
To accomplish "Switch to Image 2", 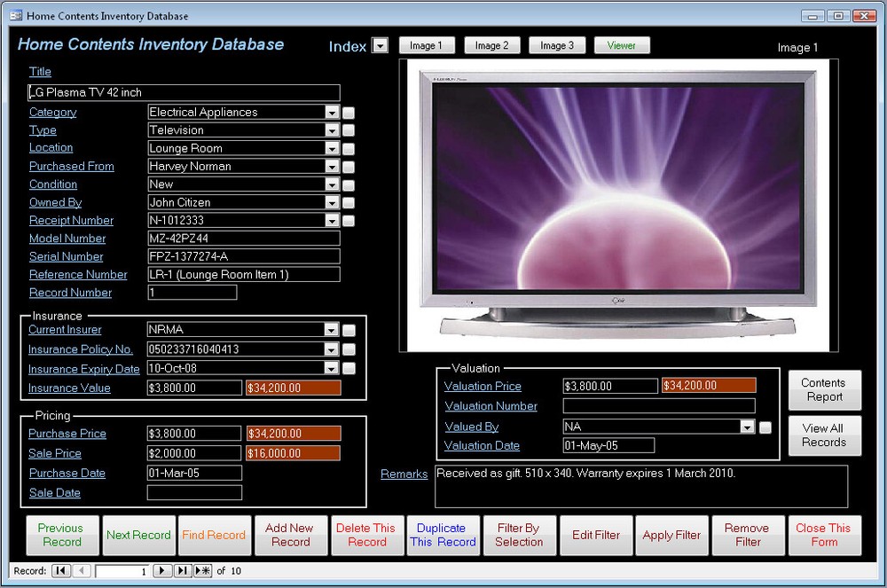I will (x=491, y=44).
